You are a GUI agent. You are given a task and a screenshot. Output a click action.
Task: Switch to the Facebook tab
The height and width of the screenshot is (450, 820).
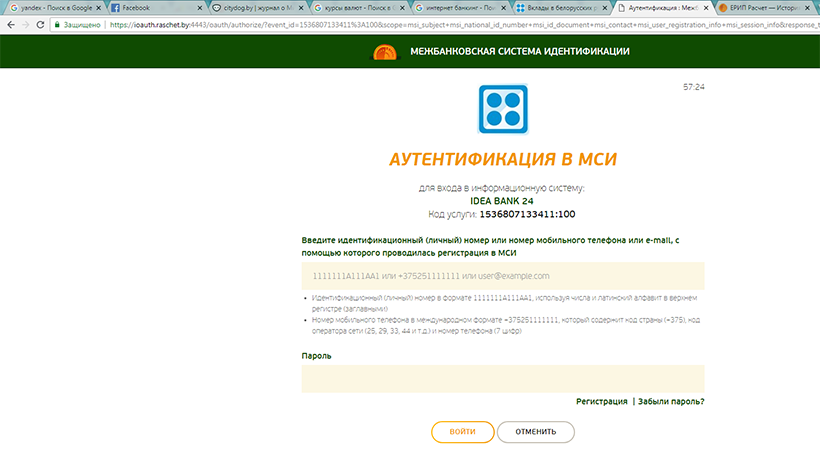150,7
